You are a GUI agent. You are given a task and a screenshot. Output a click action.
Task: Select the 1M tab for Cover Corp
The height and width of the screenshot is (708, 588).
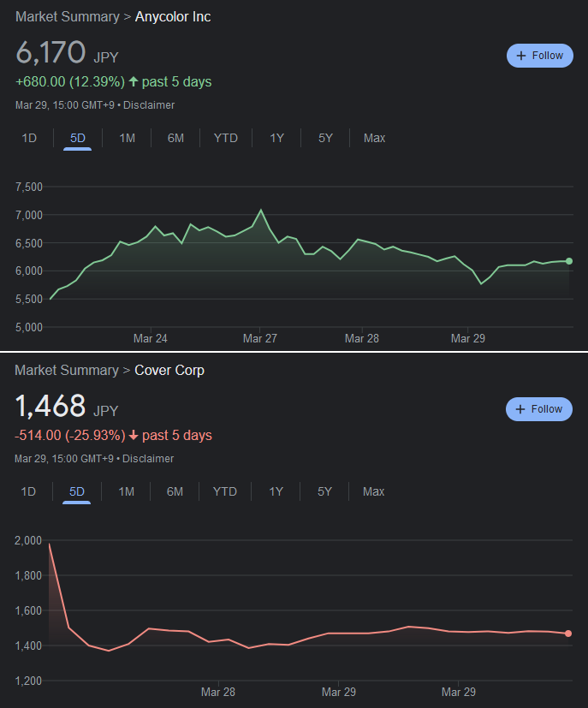click(126, 491)
